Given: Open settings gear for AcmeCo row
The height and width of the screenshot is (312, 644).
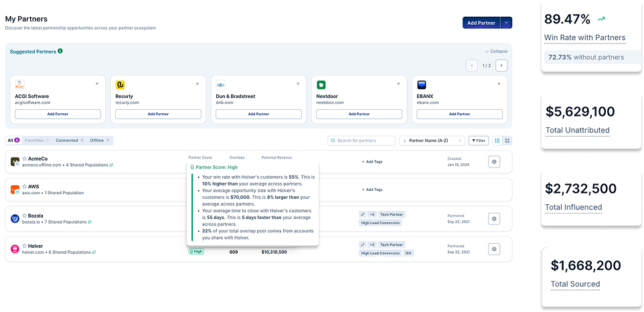Looking at the screenshot, I should [x=494, y=162].
